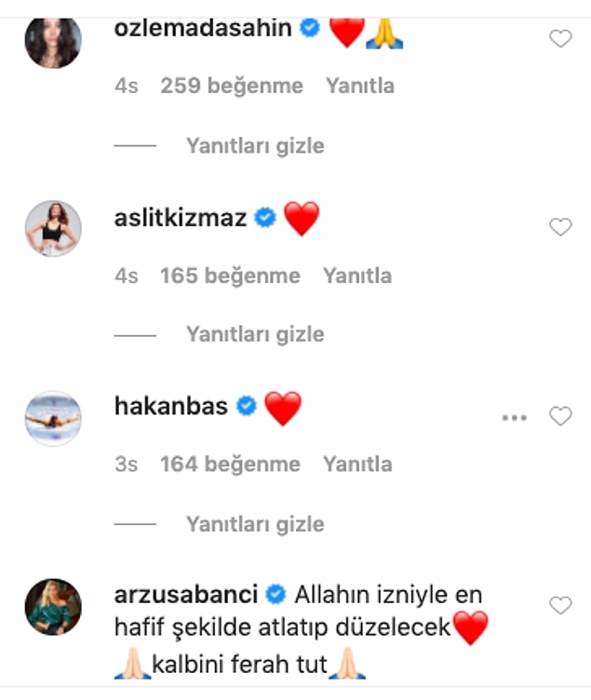The image size is (591, 700).
Task: Open arzusabanci's profile picture
Action: tap(53, 607)
